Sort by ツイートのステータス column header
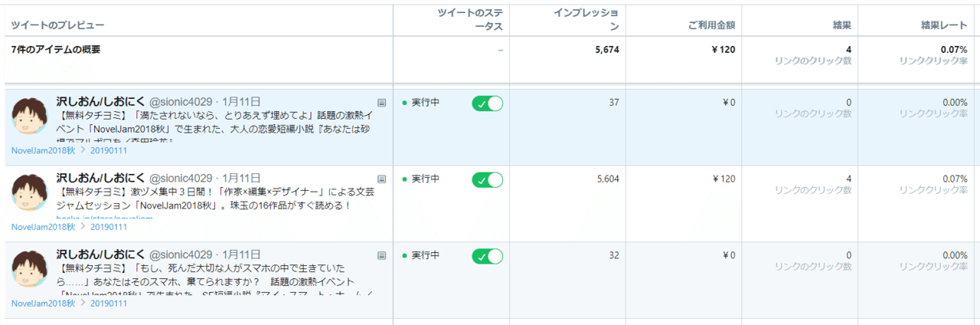The image size is (980, 325). 470,20
